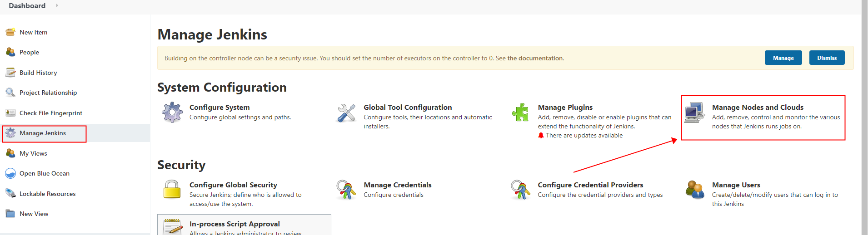Click the Check File Fingerprint icon

(x=10, y=113)
